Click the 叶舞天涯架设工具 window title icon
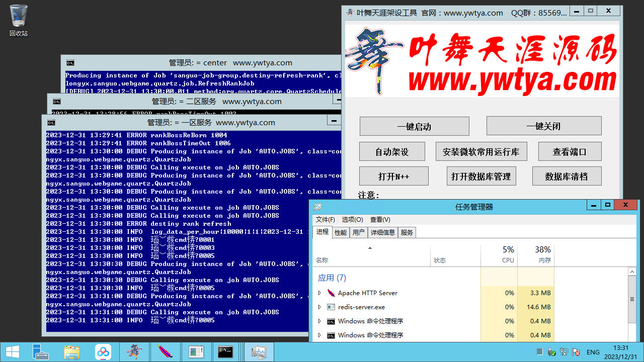Viewport: 644px width, 362px height. (350, 13)
